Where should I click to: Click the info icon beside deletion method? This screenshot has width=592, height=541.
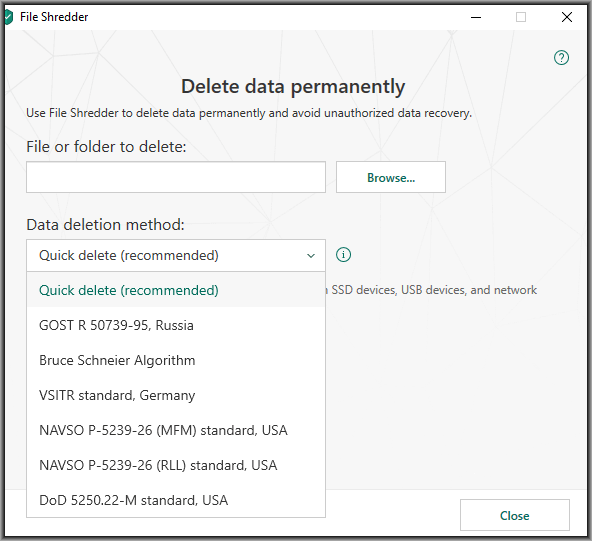point(343,254)
